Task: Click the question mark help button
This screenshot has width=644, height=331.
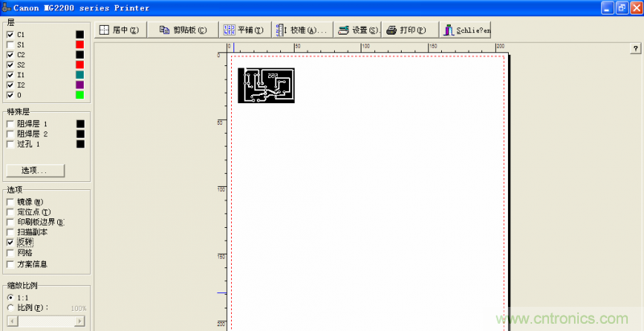Action: pyautogui.click(x=635, y=49)
